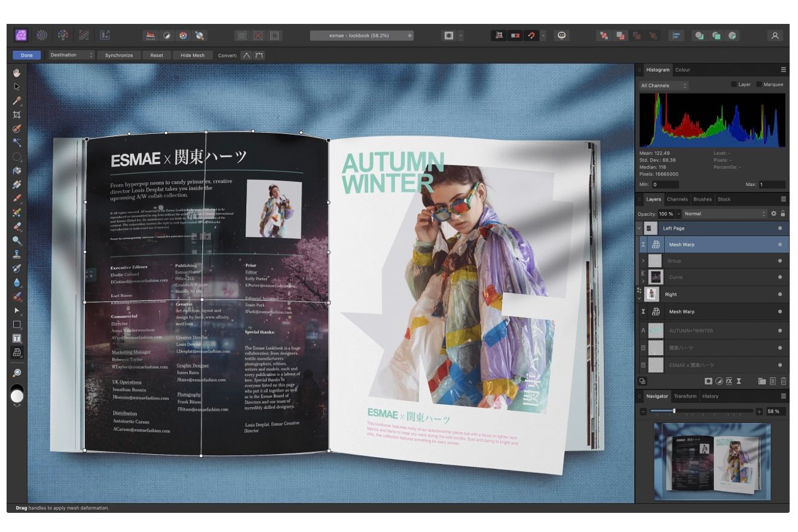
Task: Enable the Layer checkbox in Histogram
Action: (x=734, y=84)
